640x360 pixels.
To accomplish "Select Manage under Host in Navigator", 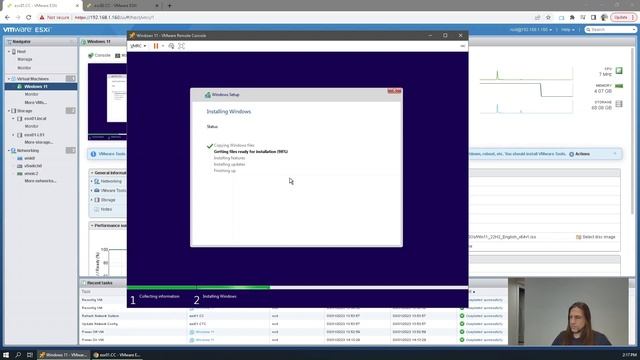I will [24, 60].
